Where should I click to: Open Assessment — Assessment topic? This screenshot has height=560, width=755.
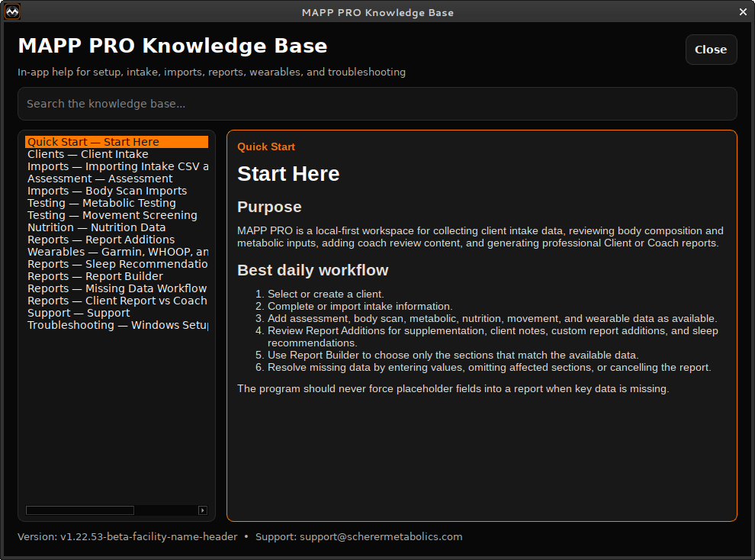117,179
